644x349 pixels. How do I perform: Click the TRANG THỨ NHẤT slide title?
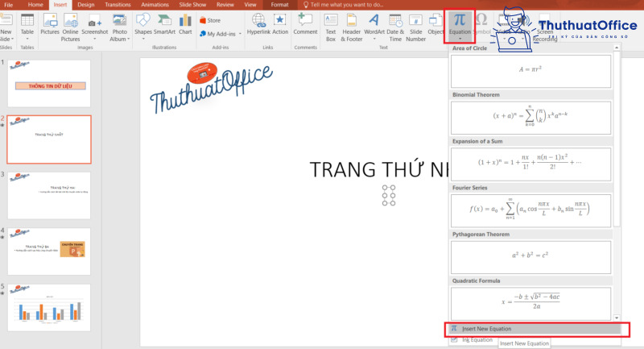click(x=379, y=169)
